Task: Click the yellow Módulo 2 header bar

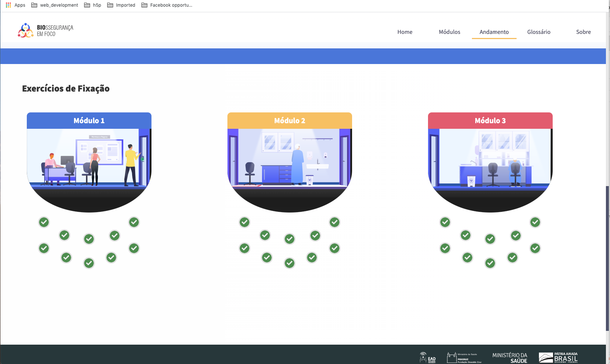Action: [290, 121]
